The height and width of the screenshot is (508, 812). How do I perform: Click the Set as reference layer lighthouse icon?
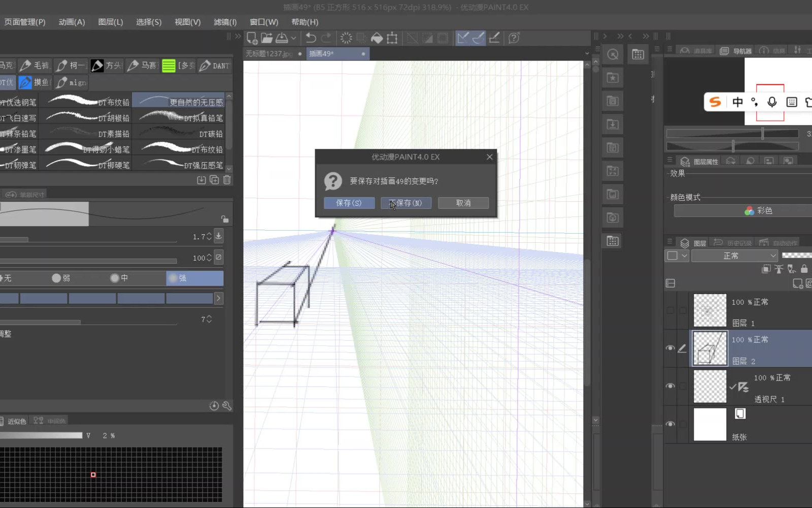coord(779,269)
